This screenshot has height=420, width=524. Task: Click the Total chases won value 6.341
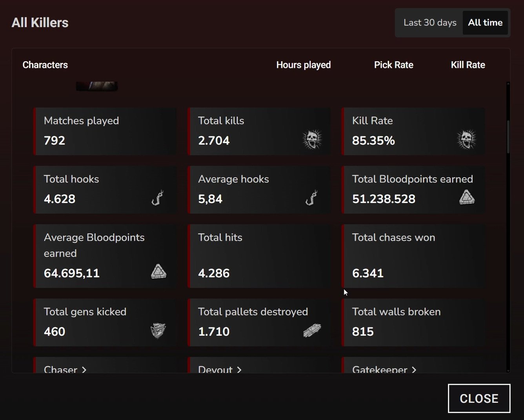tap(368, 273)
